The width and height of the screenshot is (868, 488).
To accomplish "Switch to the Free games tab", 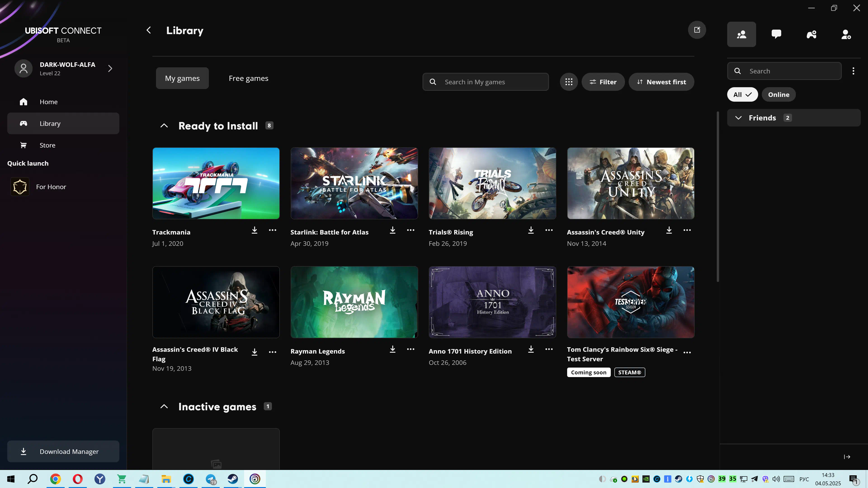I will coord(248,78).
